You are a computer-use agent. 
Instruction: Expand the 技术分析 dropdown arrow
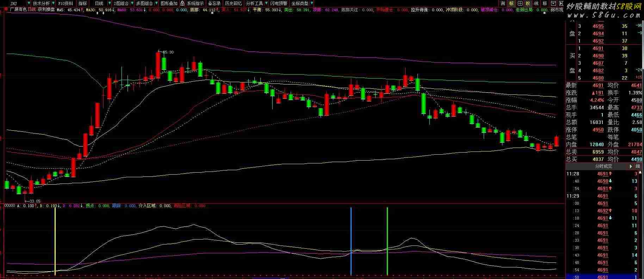[53, 3]
